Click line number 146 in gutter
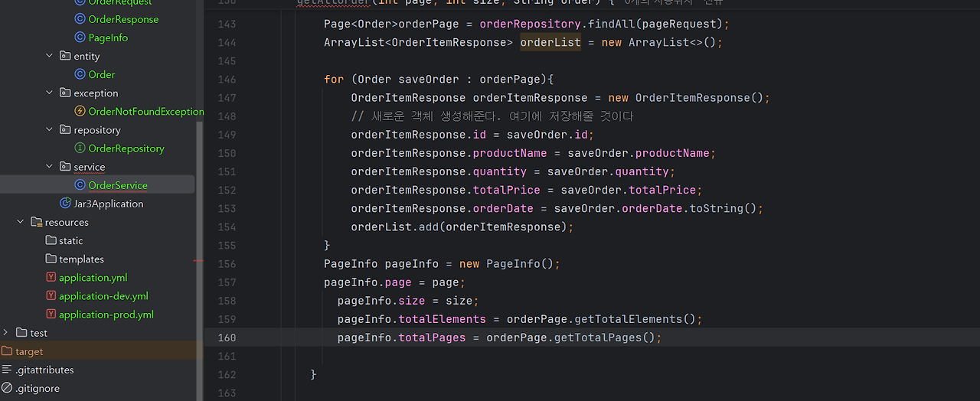The height and width of the screenshot is (401, 980). pos(227,80)
